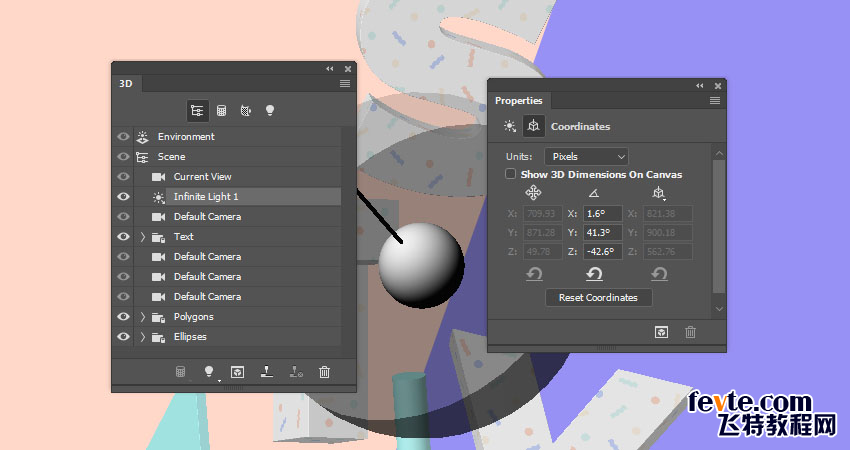The image size is (850, 450).
Task: Open the 3D panel options menu
Action: (x=345, y=84)
